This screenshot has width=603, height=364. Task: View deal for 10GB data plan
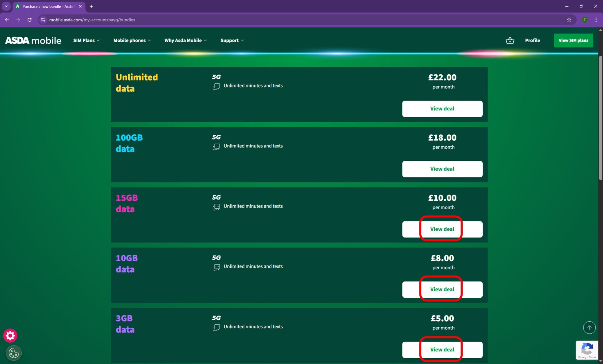pyautogui.click(x=442, y=289)
